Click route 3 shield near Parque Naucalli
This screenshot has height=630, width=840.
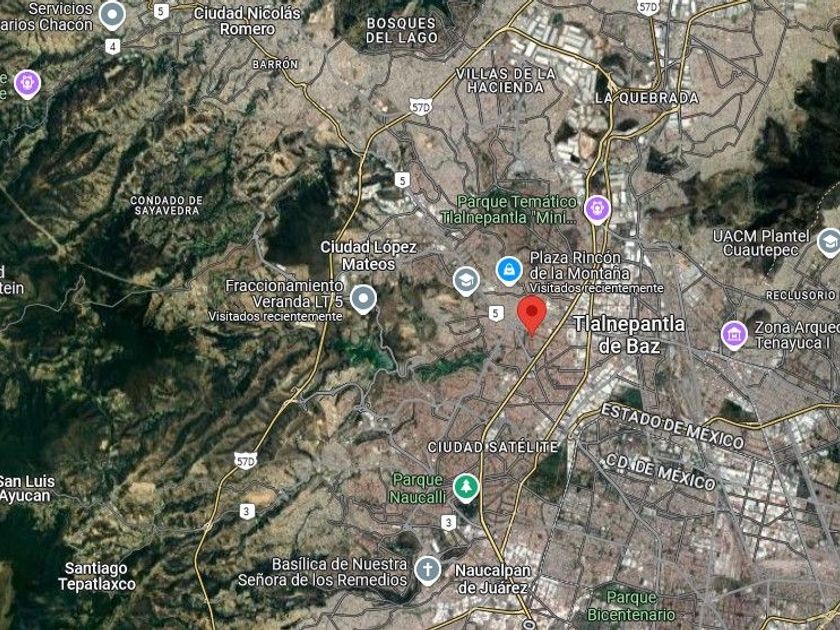(448, 522)
